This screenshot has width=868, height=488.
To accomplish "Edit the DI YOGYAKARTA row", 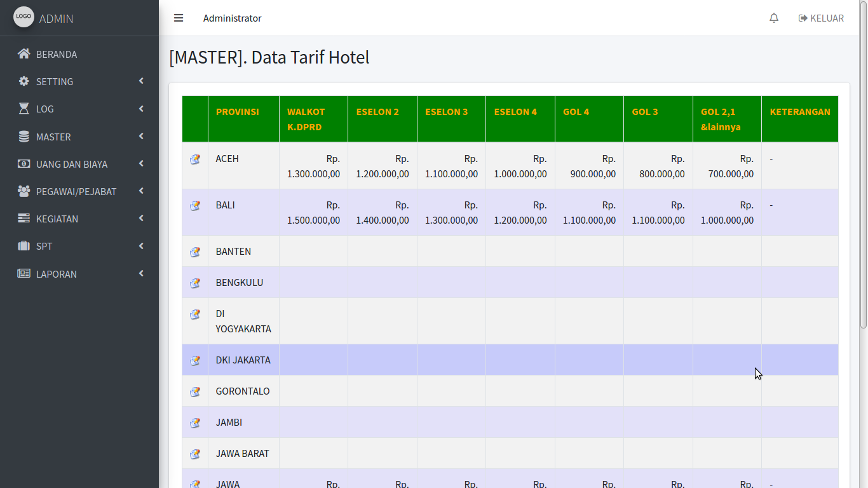I will tap(195, 314).
